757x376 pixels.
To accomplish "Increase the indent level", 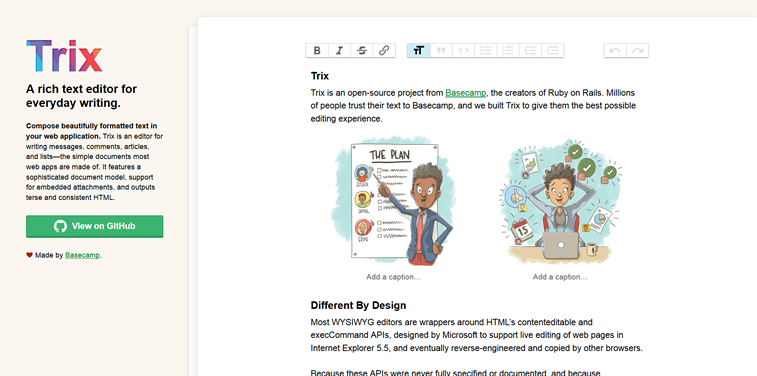I will tap(553, 51).
